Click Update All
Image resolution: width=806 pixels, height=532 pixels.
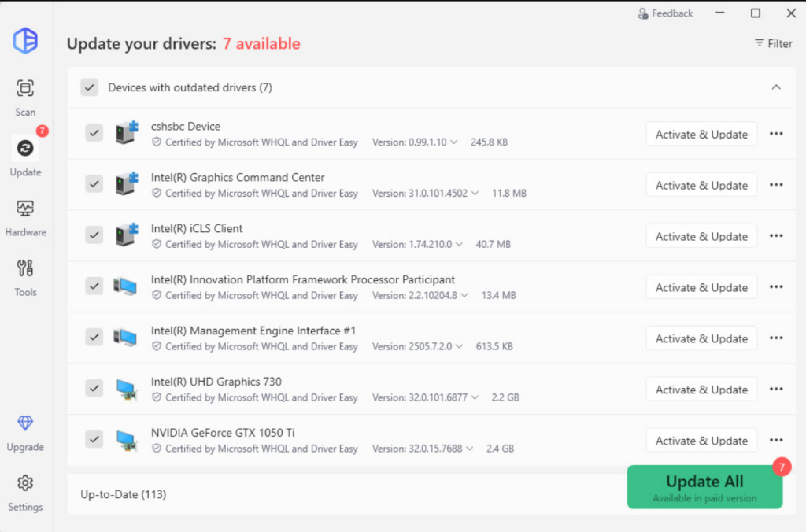(704, 486)
